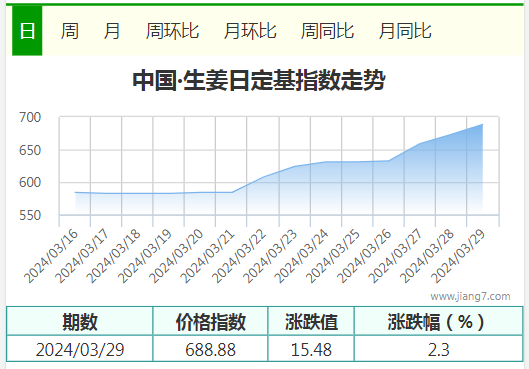Switch to the 周 weekly tab
The height and width of the screenshot is (369, 529).
coord(70,31)
